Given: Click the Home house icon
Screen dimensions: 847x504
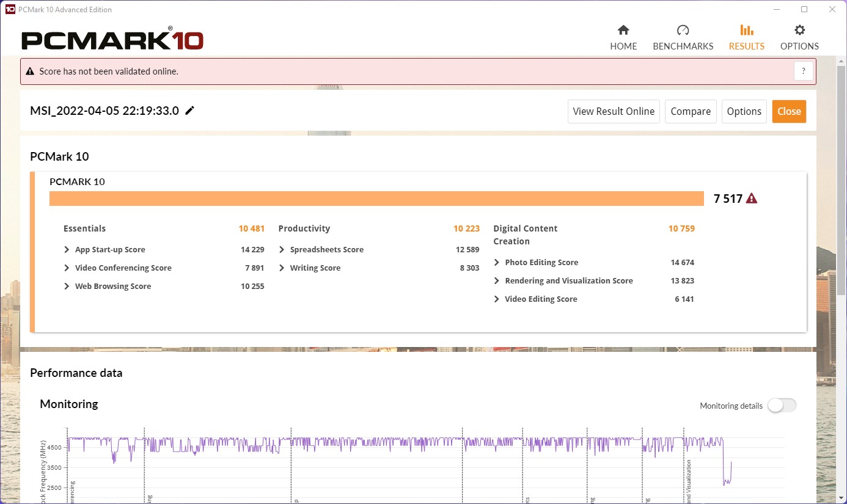Looking at the screenshot, I should tap(623, 30).
